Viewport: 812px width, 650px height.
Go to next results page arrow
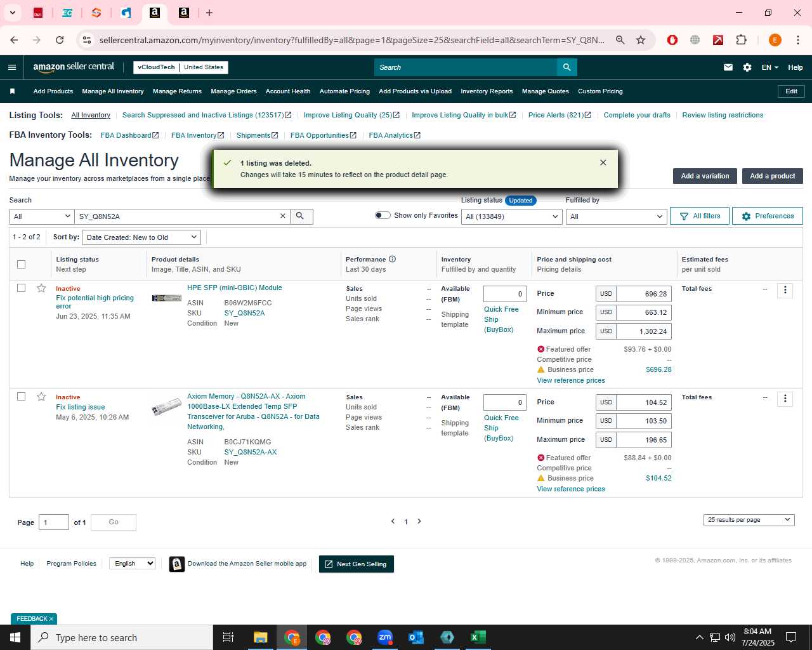point(419,521)
